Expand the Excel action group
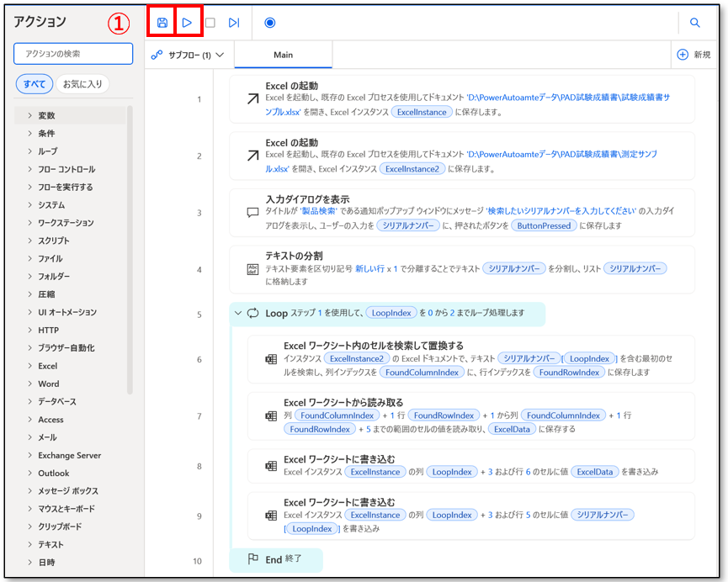The height and width of the screenshot is (582, 728). 47,366
